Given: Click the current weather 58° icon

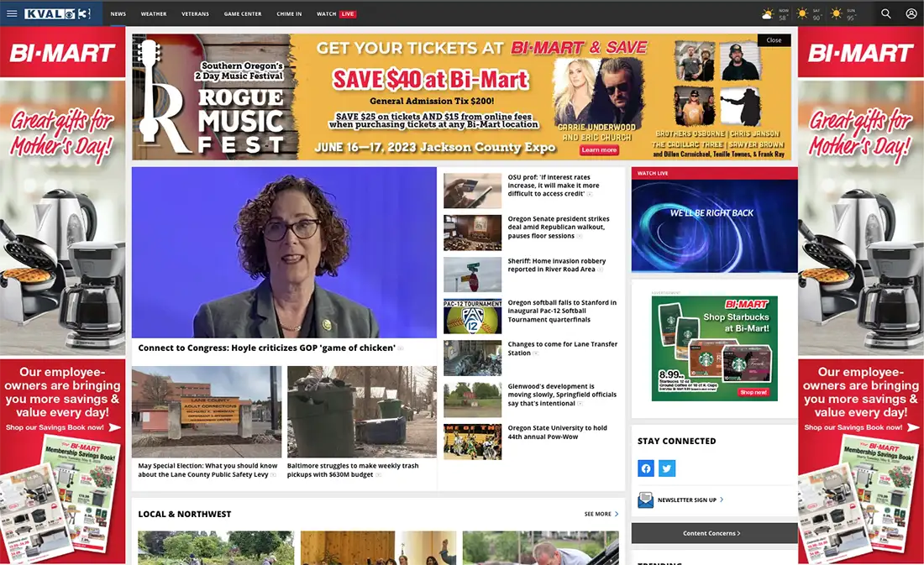Looking at the screenshot, I should point(768,13).
